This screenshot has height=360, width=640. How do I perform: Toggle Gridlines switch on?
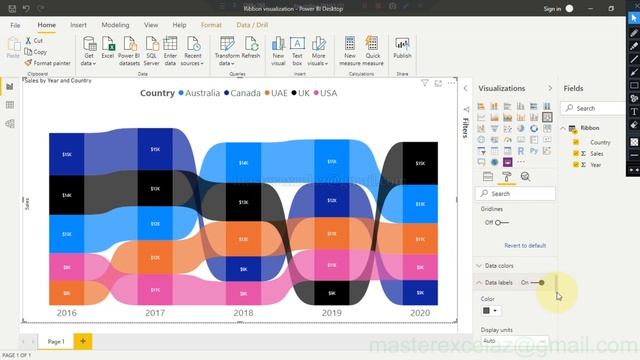(501, 222)
